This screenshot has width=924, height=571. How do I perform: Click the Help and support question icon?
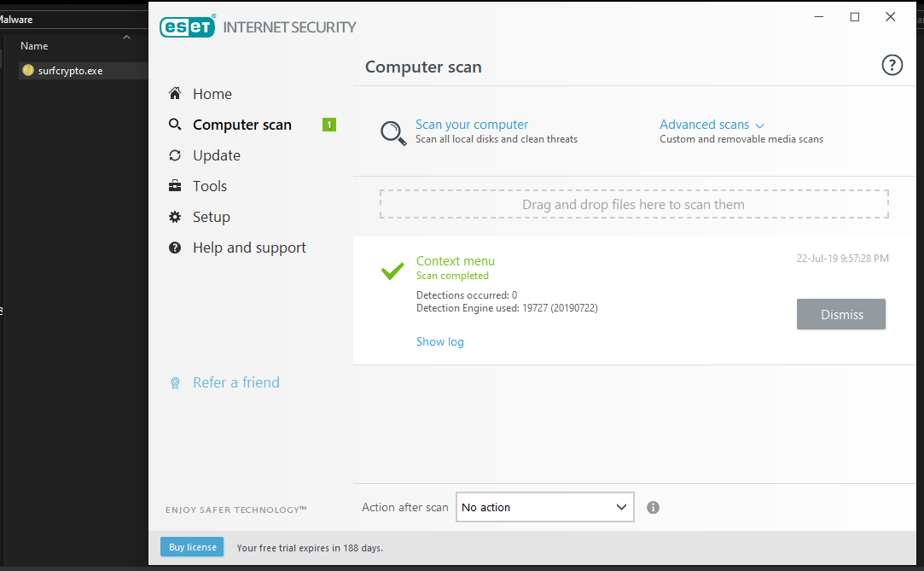pyautogui.click(x=175, y=248)
